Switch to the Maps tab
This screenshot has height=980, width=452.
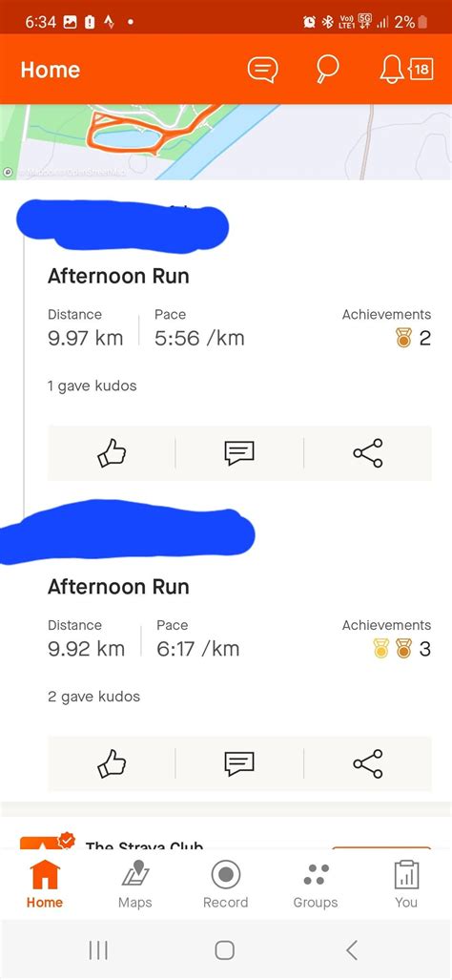coord(134,885)
